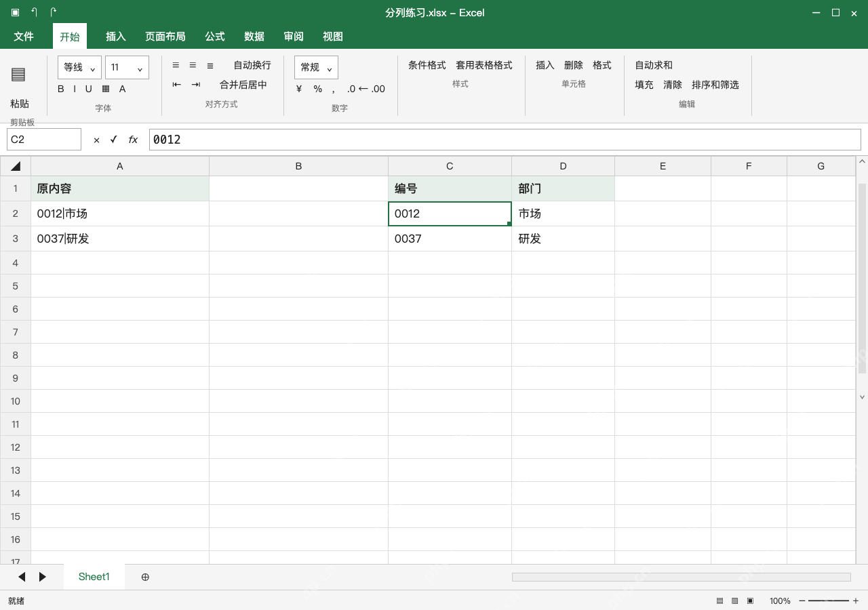Toggle 自动换行 wrap text
Image resolution: width=868 pixels, height=610 pixels.
tap(252, 65)
